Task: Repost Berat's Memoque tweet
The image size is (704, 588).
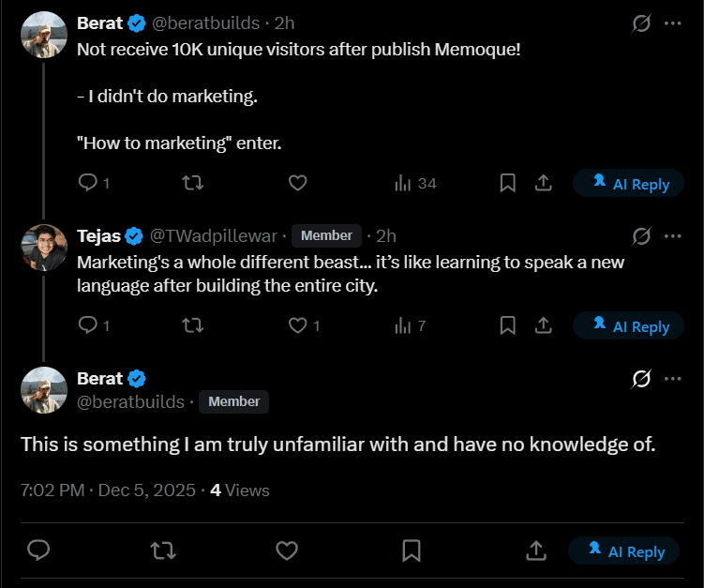Action: tap(192, 183)
